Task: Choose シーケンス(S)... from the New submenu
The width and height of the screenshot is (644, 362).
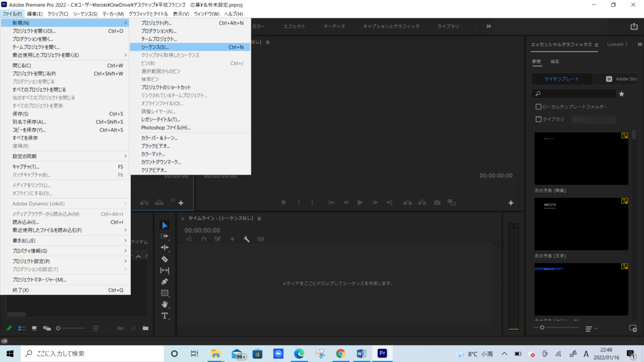Action: point(190,47)
